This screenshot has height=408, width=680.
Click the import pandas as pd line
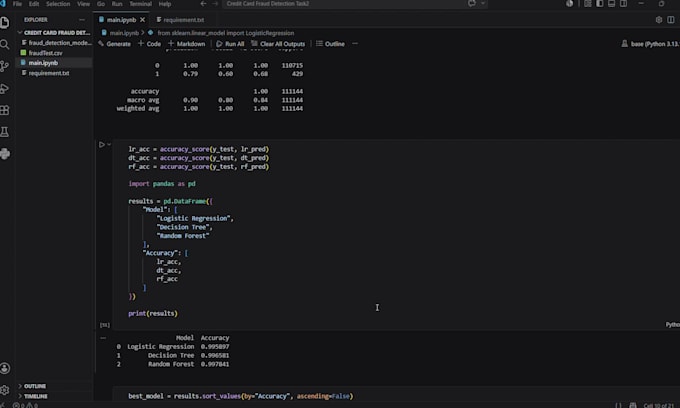pos(162,183)
